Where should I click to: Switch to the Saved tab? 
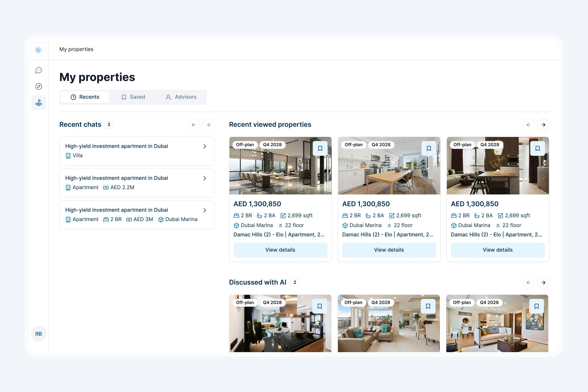pyautogui.click(x=133, y=97)
